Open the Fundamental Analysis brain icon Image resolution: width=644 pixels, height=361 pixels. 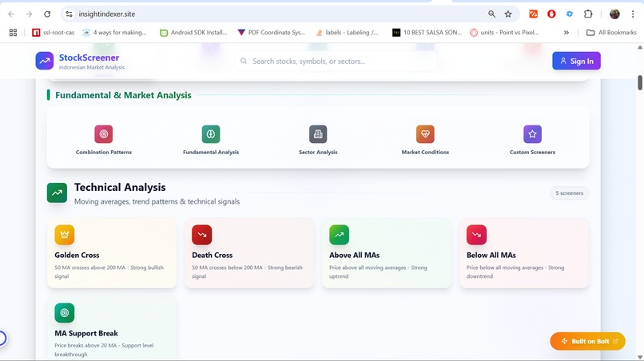coord(211,134)
